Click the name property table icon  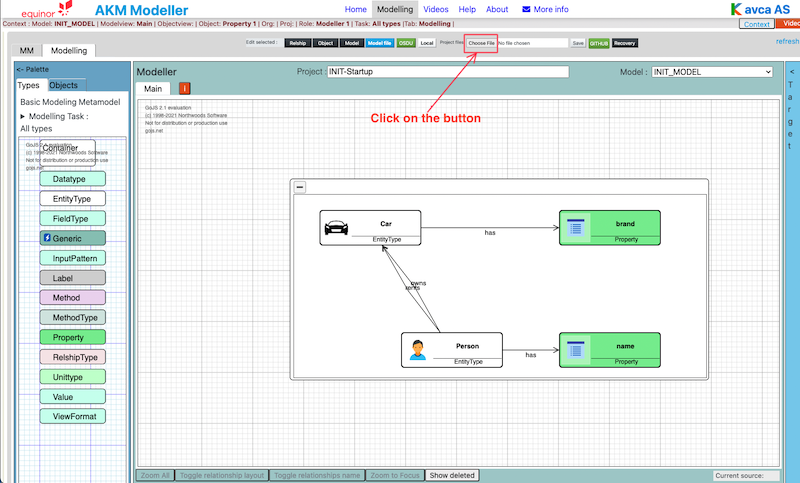(575, 350)
